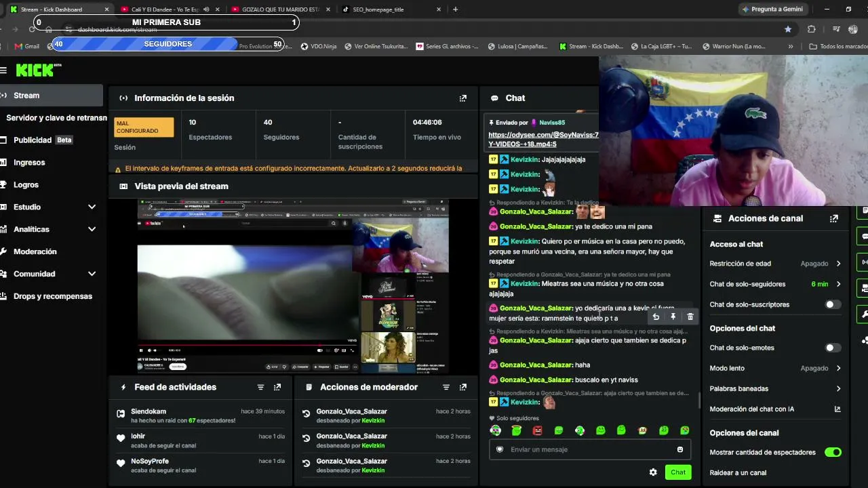
Task: Expand the Comunidad sidebar section
Action: coord(92,274)
